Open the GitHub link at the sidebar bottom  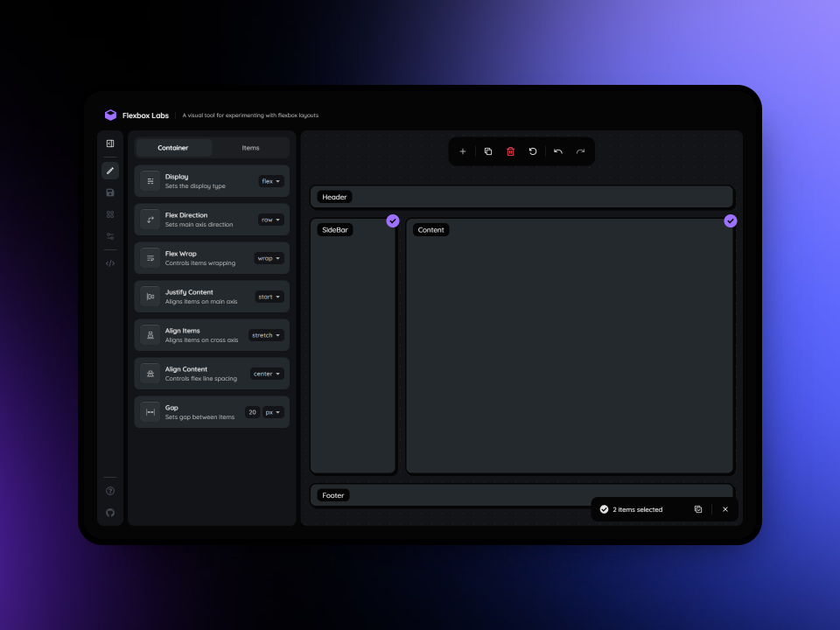pyautogui.click(x=110, y=513)
